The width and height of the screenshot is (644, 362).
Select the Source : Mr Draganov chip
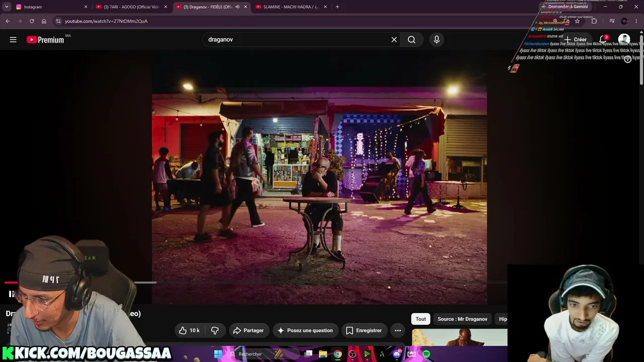(x=462, y=319)
